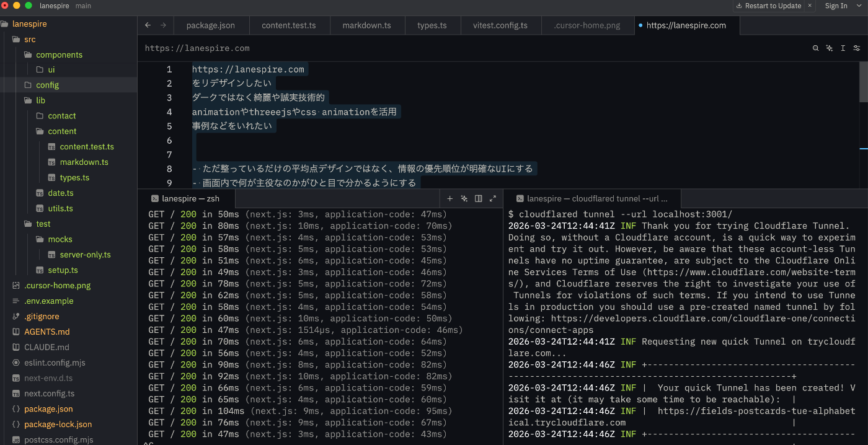Image resolution: width=868 pixels, height=445 pixels.
Task: Collapse the lanespire root folder
Action: (x=4, y=24)
